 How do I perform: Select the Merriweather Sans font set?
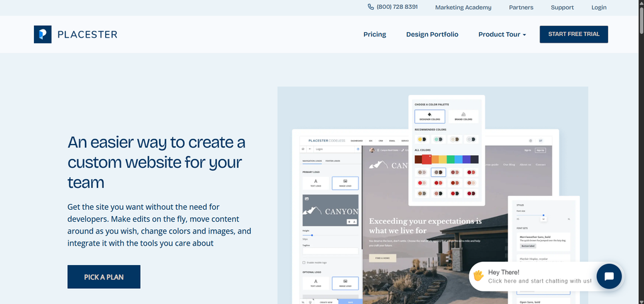point(543,242)
